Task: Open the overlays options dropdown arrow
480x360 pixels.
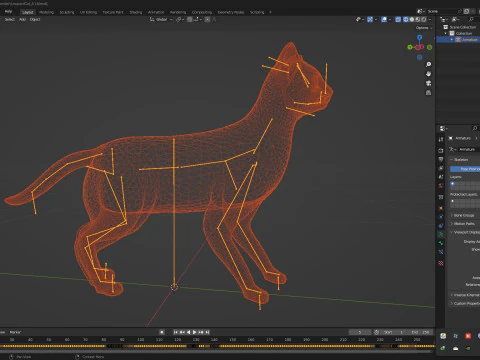Action: coord(390,19)
